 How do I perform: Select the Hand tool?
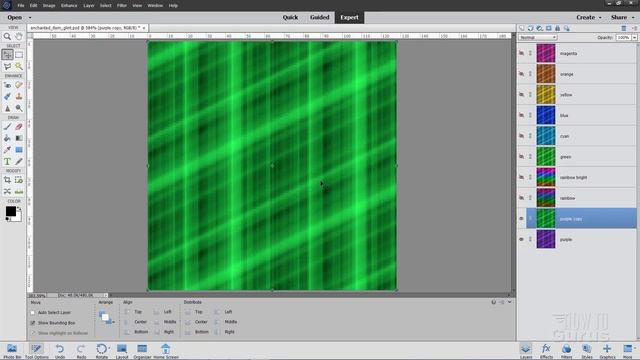click(x=19, y=36)
